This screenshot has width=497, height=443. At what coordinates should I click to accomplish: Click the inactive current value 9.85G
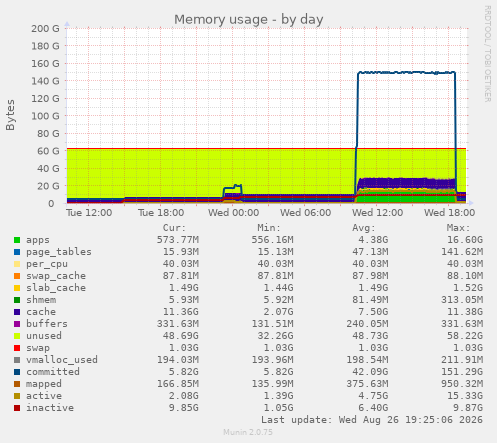point(184,408)
